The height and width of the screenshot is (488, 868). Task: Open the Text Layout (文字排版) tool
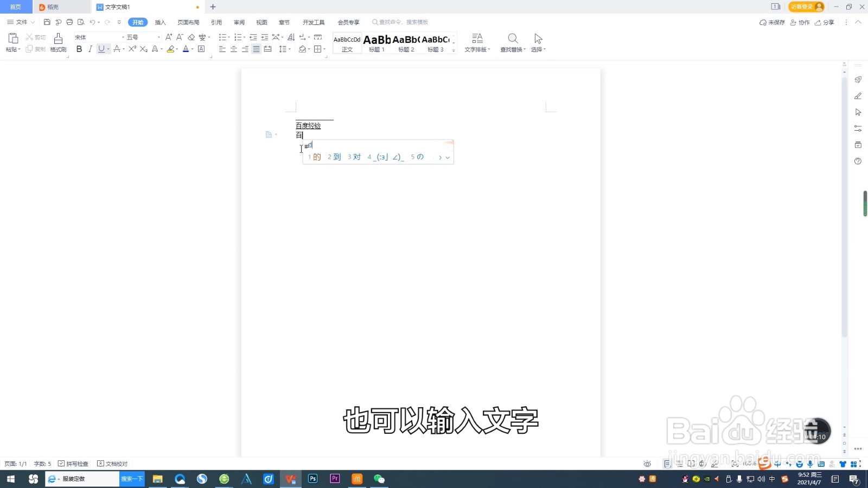[x=477, y=42]
